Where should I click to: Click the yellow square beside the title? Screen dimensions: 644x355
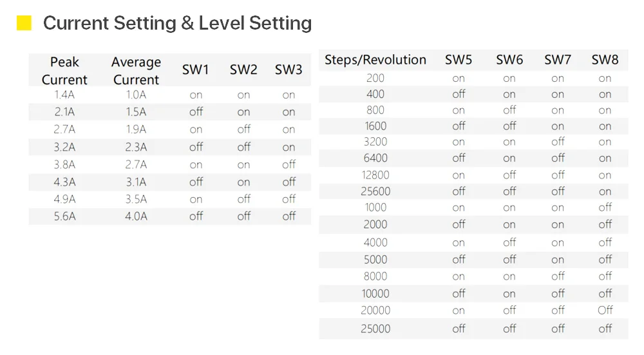tap(24, 23)
